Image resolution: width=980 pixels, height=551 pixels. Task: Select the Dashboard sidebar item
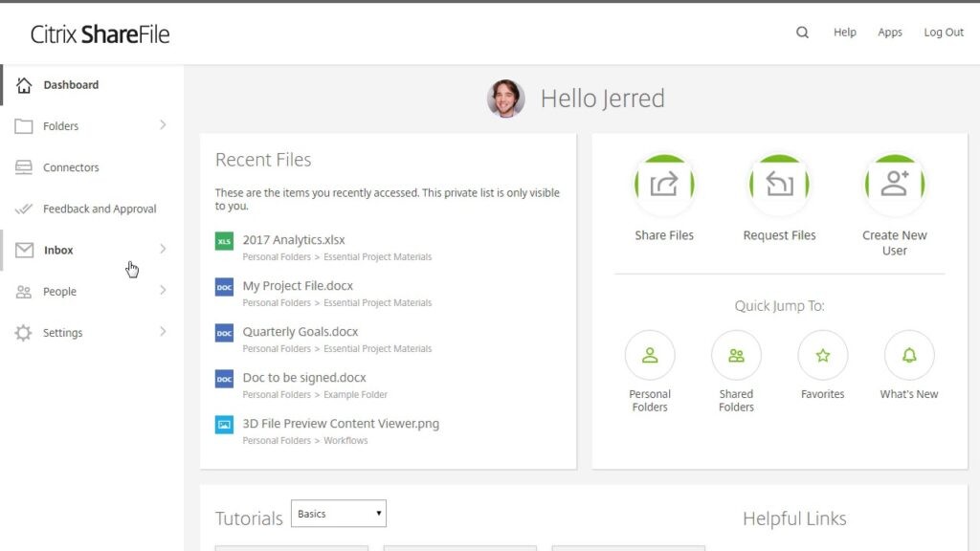pyautogui.click(x=70, y=84)
